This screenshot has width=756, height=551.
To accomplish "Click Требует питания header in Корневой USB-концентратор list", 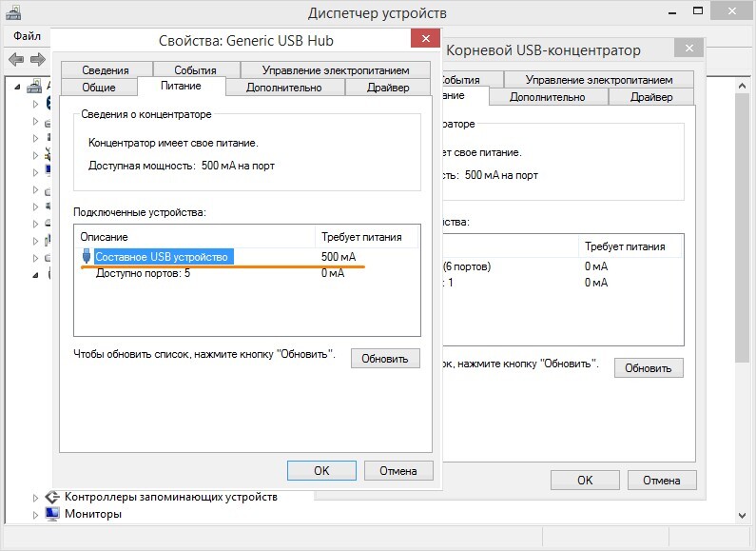I will (x=630, y=246).
